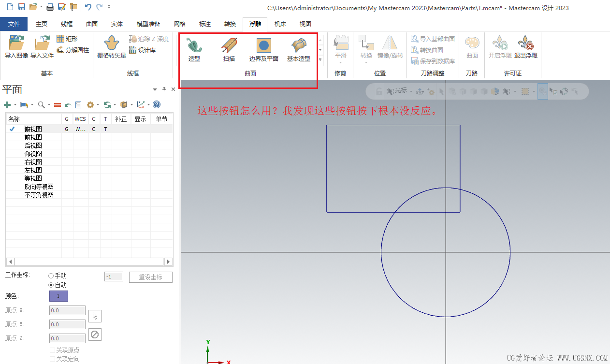Click the horizontal scrollbar right arrow
610x364 pixels.
pos(169,262)
